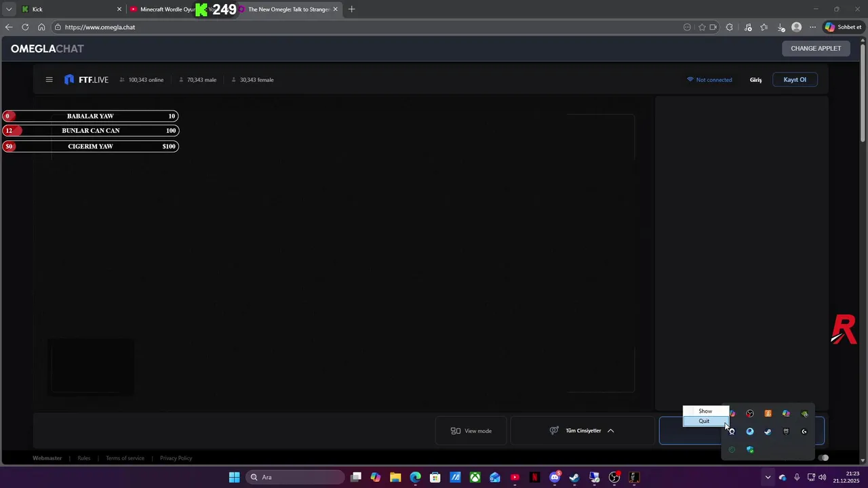Click the Sohbet et Copilot button
868x488 pixels.
843,27
